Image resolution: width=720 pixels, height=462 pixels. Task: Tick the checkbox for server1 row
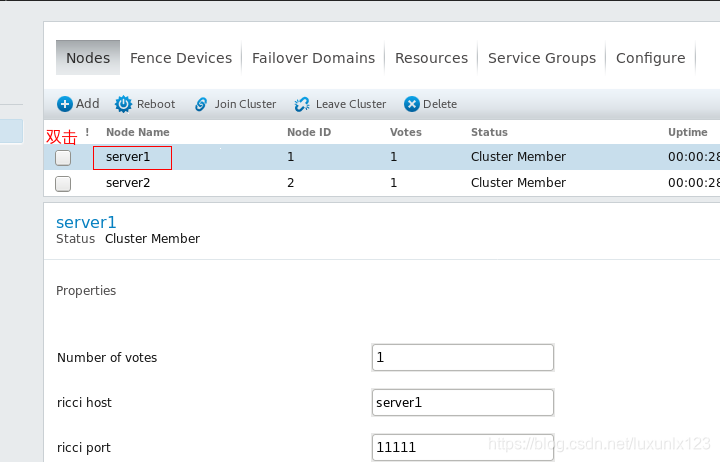click(x=63, y=158)
